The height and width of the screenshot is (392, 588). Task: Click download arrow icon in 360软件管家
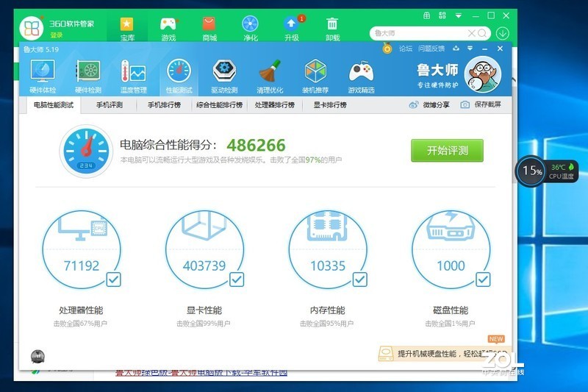point(503,33)
